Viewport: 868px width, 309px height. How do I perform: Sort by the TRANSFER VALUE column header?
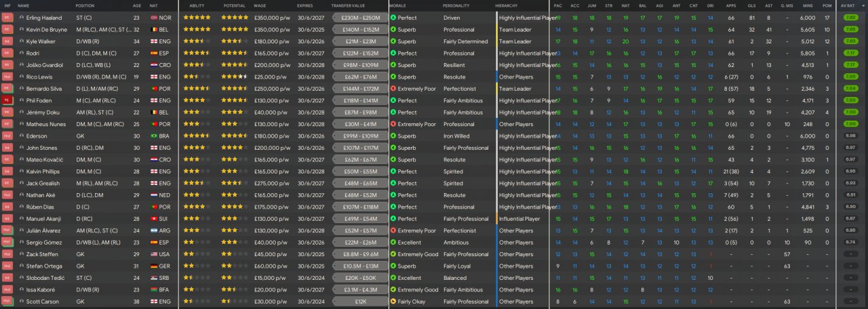(x=349, y=5)
